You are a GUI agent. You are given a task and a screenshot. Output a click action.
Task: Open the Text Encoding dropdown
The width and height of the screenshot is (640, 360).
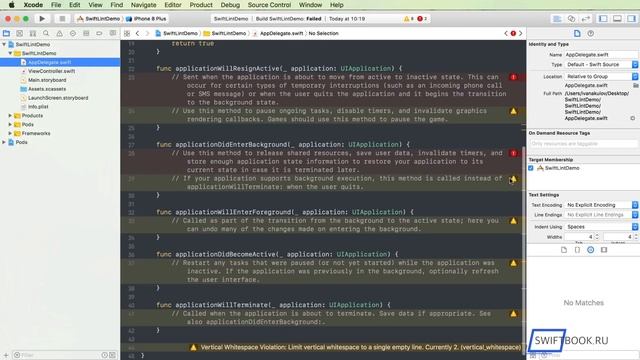[602, 205]
